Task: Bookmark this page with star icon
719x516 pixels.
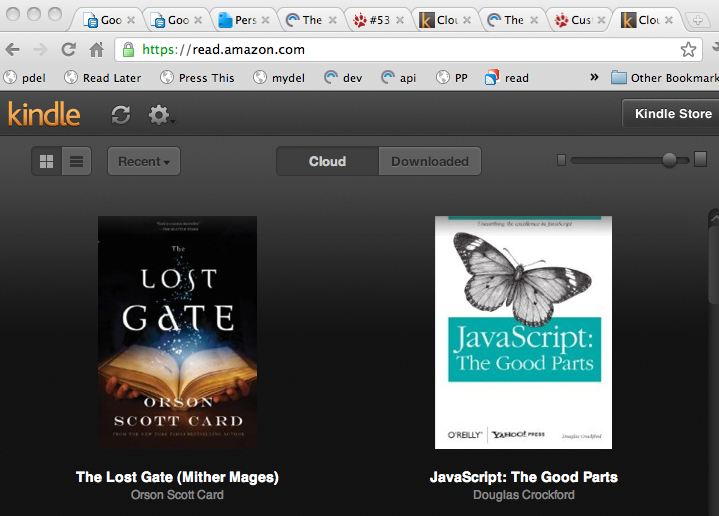Action: 688,49
